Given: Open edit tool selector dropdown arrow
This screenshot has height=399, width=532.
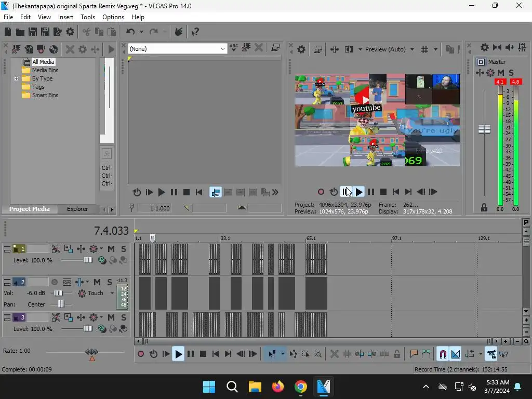Looking at the screenshot, I should (x=283, y=354).
